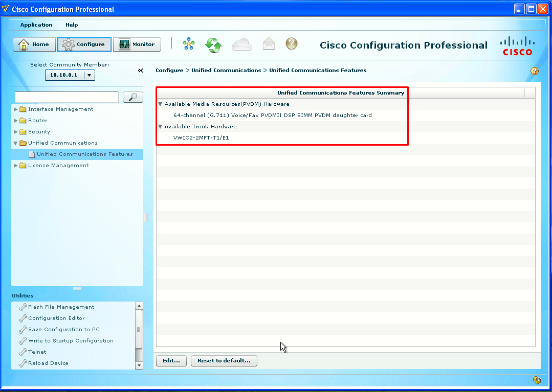Click the Utilities list scroll-up arrow
Image resolution: width=552 pixels, height=392 pixels.
pyautogui.click(x=139, y=306)
